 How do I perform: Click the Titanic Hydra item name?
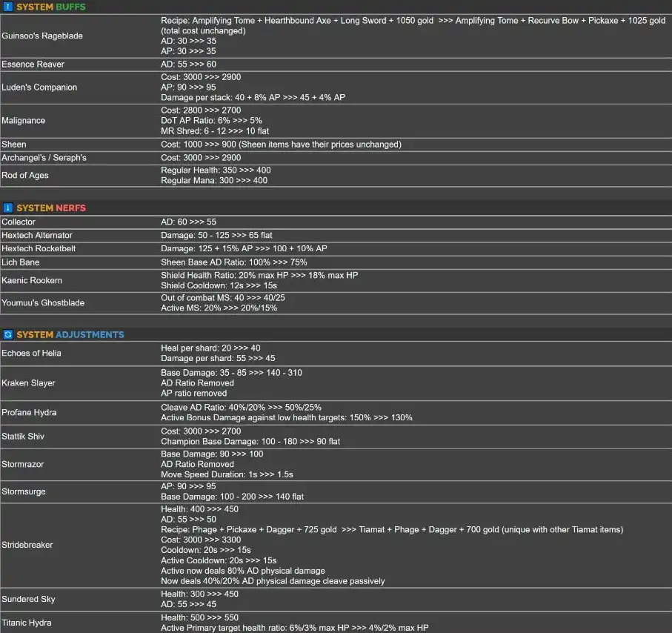pyautogui.click(x=27, y=623)
